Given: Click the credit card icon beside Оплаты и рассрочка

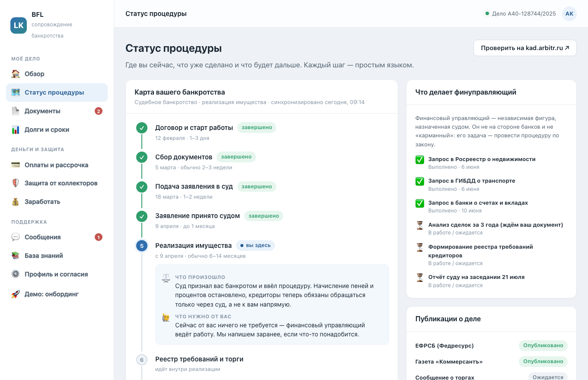Looking at the screenshot, I should tap(16, 165).
